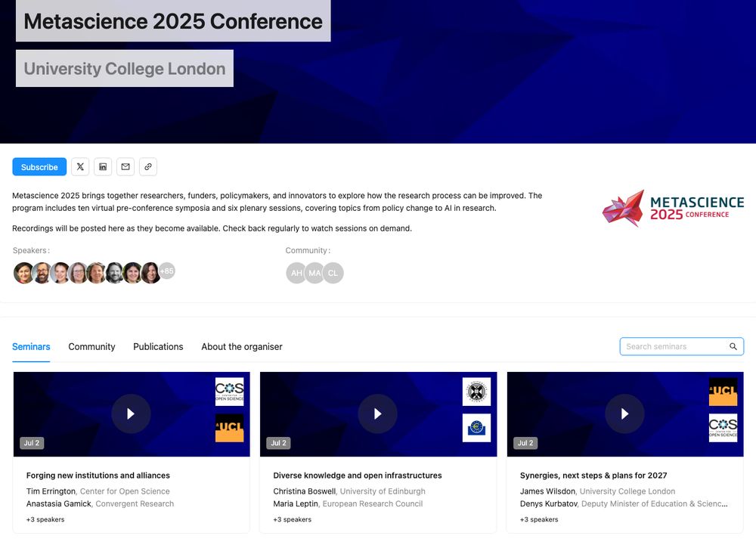Open Synergies, next steps & plans title
Image resolution: width=756 pixels, height=542 pixels.
[593, 475]
